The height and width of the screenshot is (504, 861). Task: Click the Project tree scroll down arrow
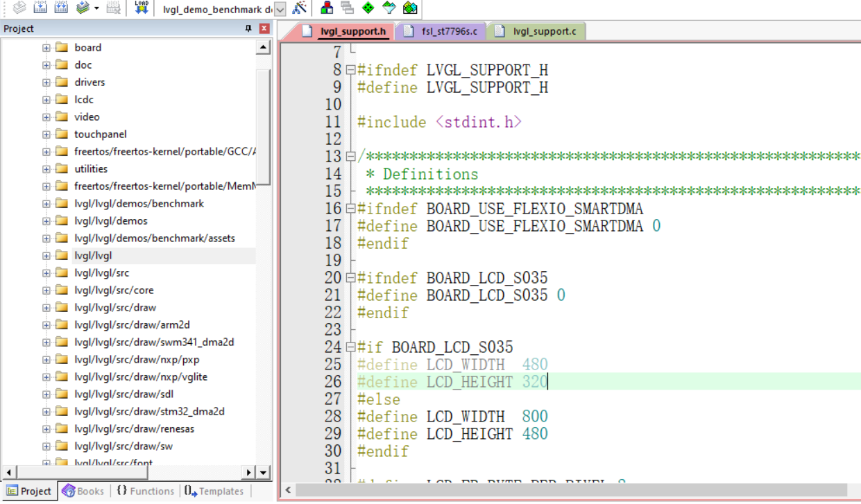263,473
